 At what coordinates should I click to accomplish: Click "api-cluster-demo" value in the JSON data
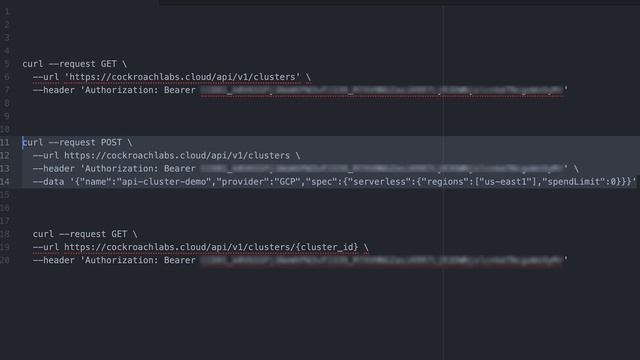point(164,182)
